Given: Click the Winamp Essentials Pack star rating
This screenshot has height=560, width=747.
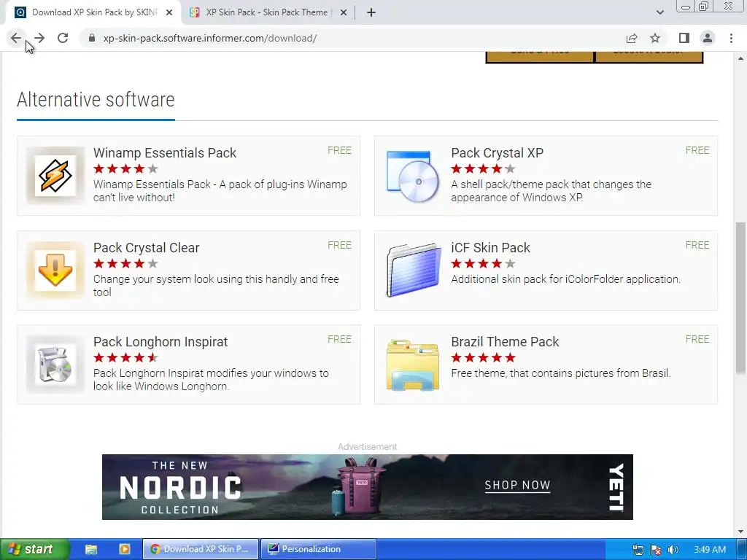Looking at the screenshot, I should click(x=125, y=168).
